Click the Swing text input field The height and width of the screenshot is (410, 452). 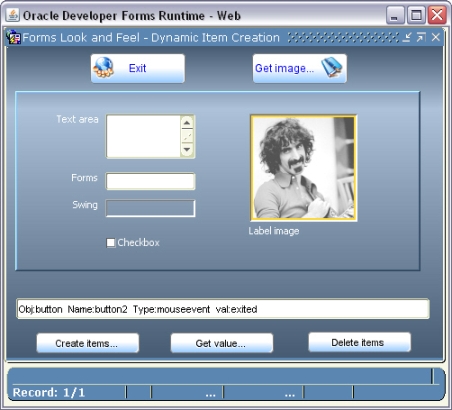coord(150,208)
